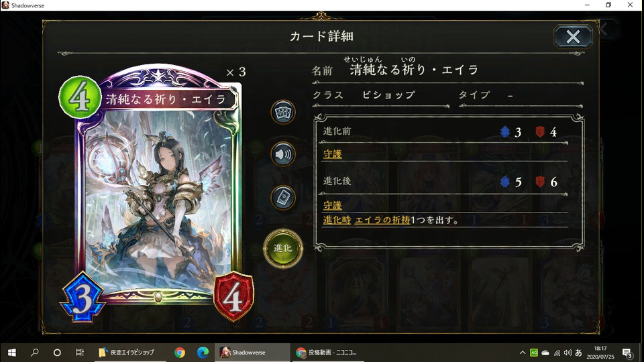Switch to the 投稿動画 Chrome window
This screenshot has height=362, width=644.
pyautogui.click(x=328, y=352)
